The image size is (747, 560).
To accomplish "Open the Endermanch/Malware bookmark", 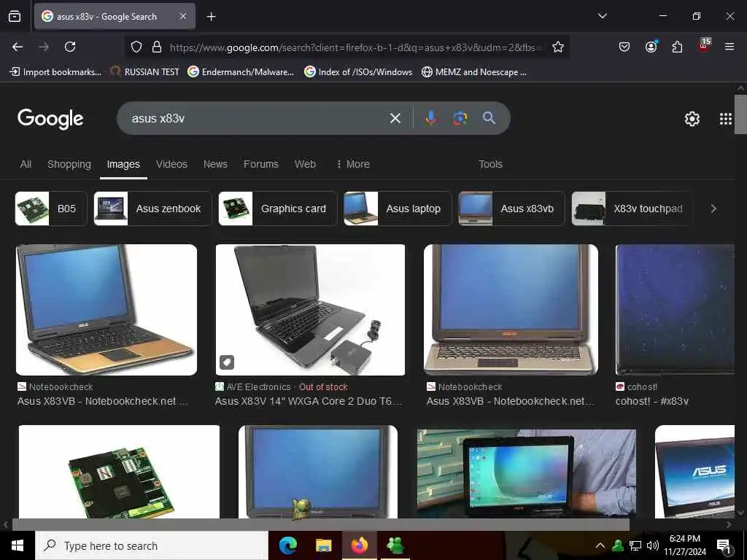I will pyautogui.click(x=241, y=72).
